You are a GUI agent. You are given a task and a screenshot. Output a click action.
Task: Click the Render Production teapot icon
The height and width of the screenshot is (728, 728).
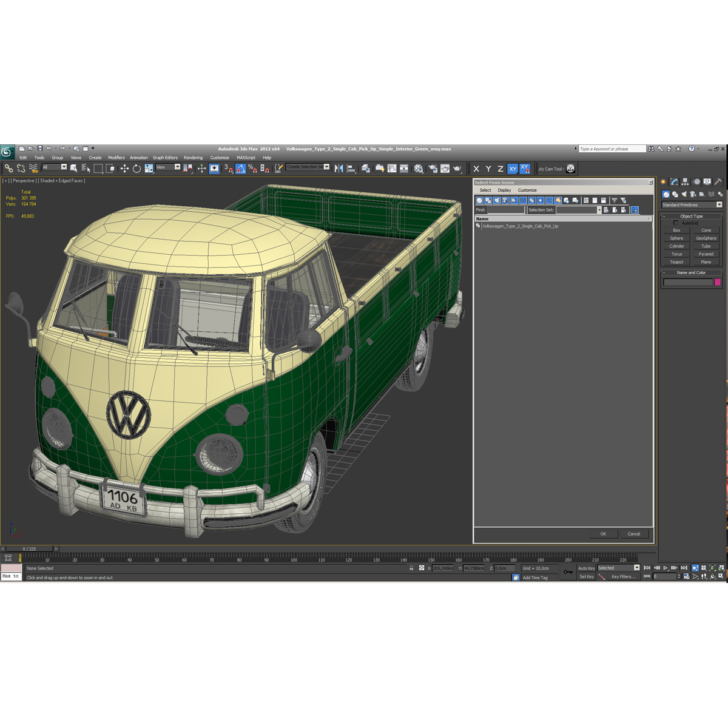457,168
